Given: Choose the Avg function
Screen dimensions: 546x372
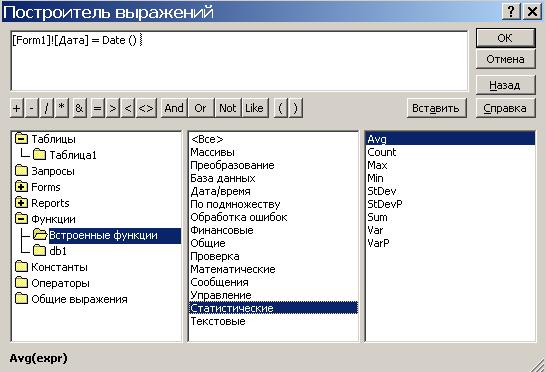Looking at the screenshot, I should (x=450, y=139).
